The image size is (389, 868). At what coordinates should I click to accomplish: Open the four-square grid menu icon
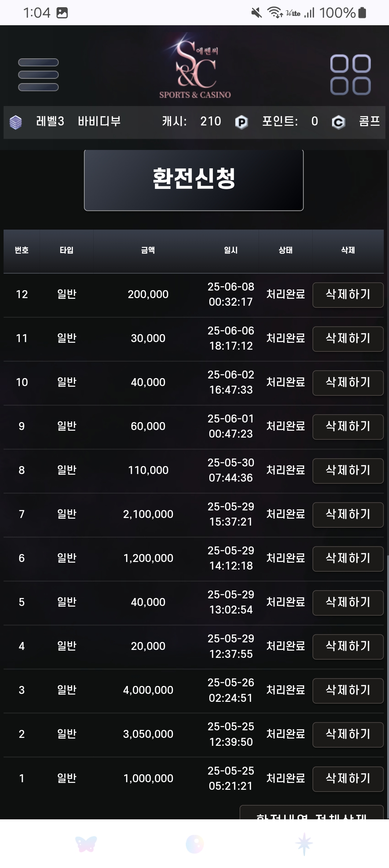coord(350,75)
